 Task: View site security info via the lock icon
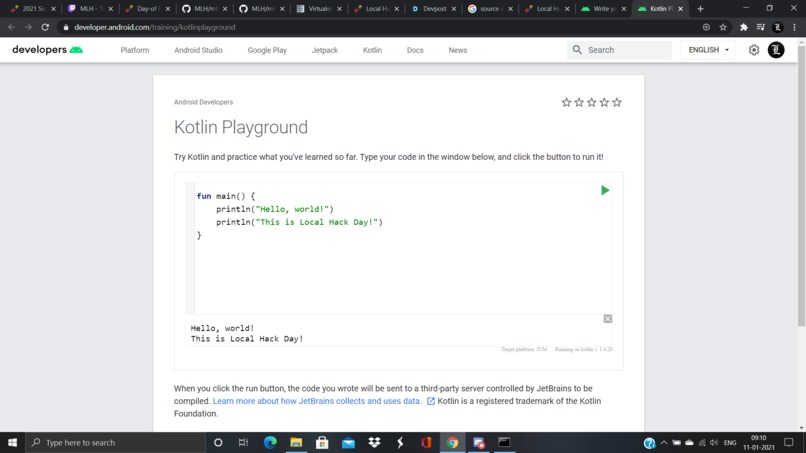tap(66, 27)
